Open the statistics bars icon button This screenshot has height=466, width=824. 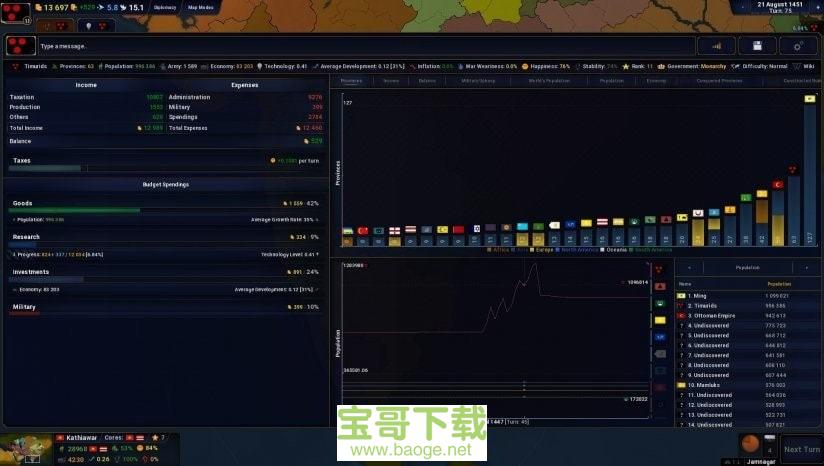[715, 45]
